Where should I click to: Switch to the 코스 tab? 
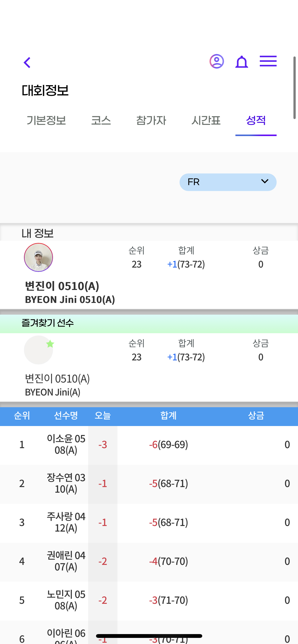click(x=101, y=120)
